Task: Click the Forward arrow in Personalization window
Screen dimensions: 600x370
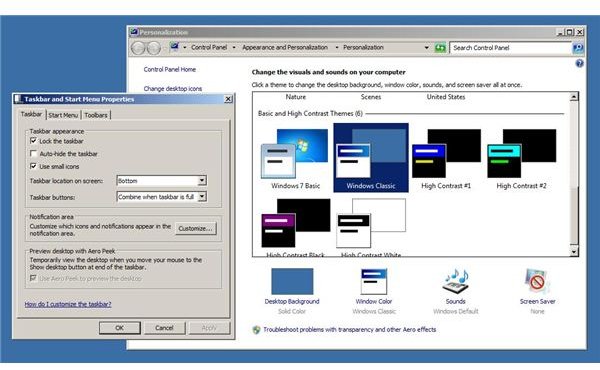Action: click(x=154, y=48)
